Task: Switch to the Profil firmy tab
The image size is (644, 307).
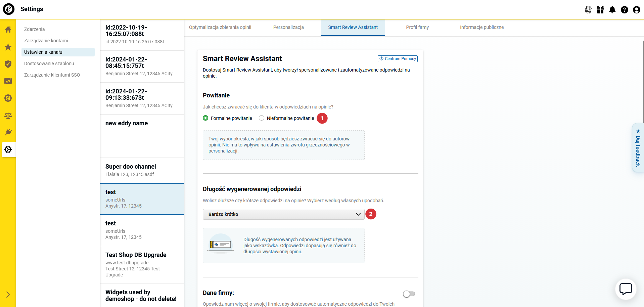Action: (417, 28)
